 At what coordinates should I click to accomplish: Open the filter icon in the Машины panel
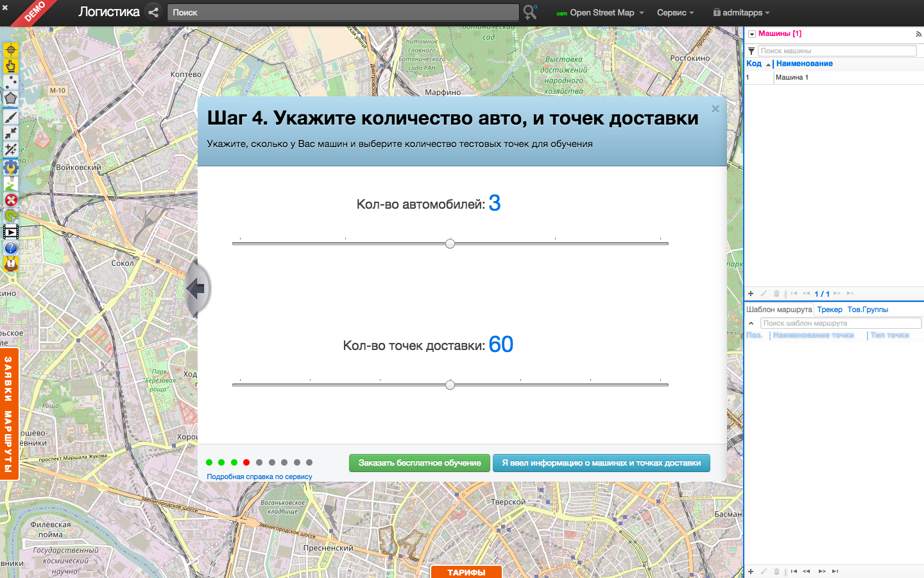[x=751, y=50]
